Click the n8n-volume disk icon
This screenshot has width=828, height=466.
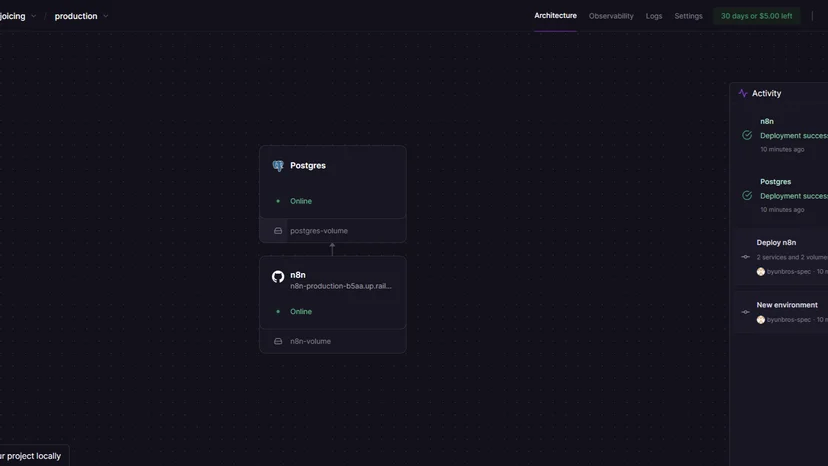(278, 341)
